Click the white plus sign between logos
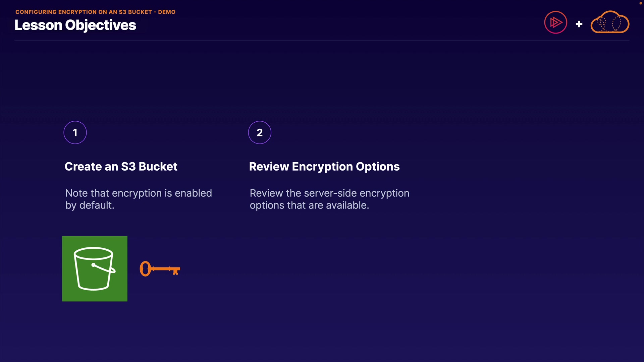The width and height of the screenshot is (644, 362). pyautogui.click(x=579, y=24)
